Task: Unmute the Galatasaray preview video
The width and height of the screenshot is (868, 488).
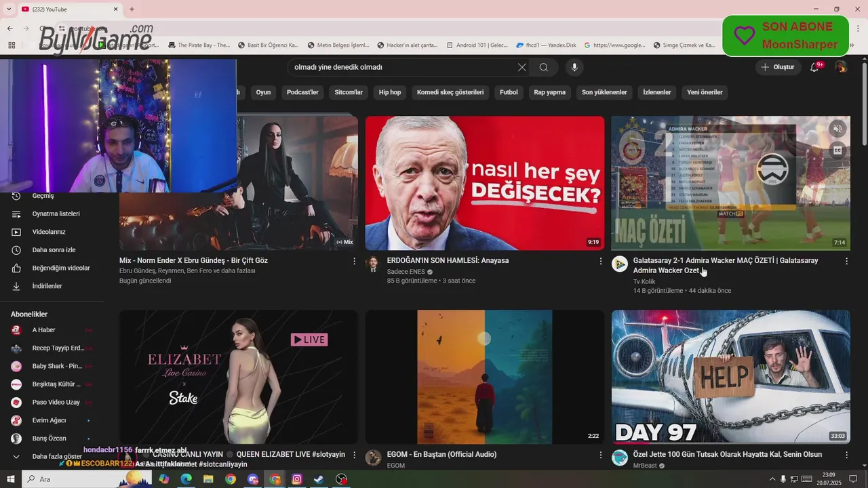Action: (x=837, y=129)
